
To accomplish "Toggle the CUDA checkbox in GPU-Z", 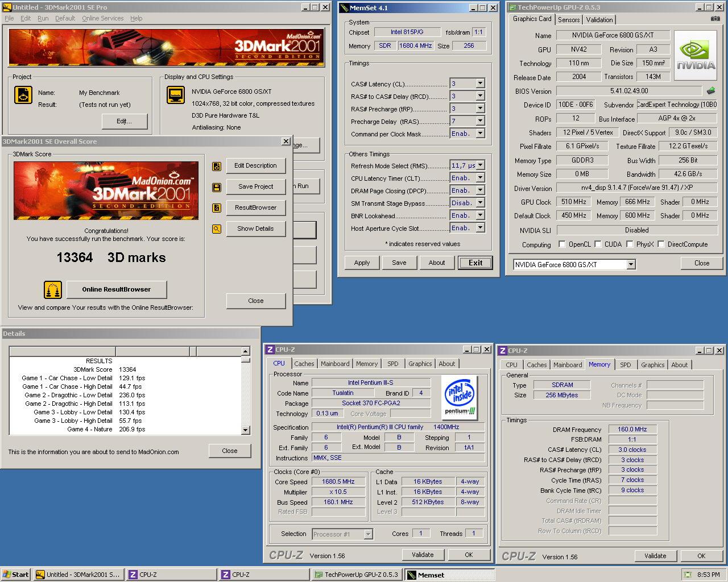I will click(598, 244).
